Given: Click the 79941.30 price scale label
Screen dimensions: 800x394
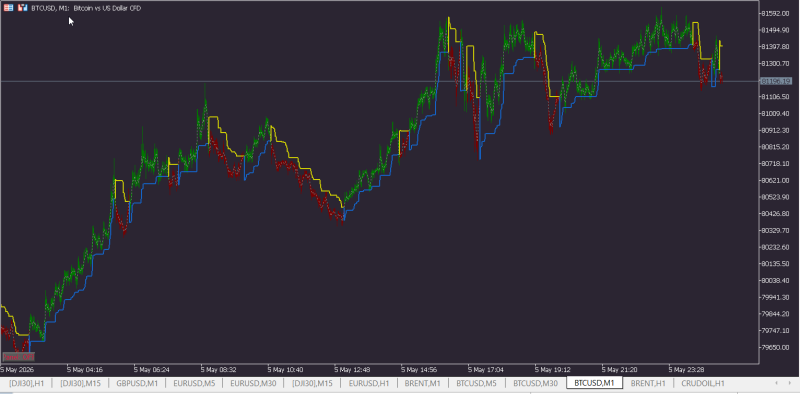Looking at the screenshot, I should click(776, 297).
